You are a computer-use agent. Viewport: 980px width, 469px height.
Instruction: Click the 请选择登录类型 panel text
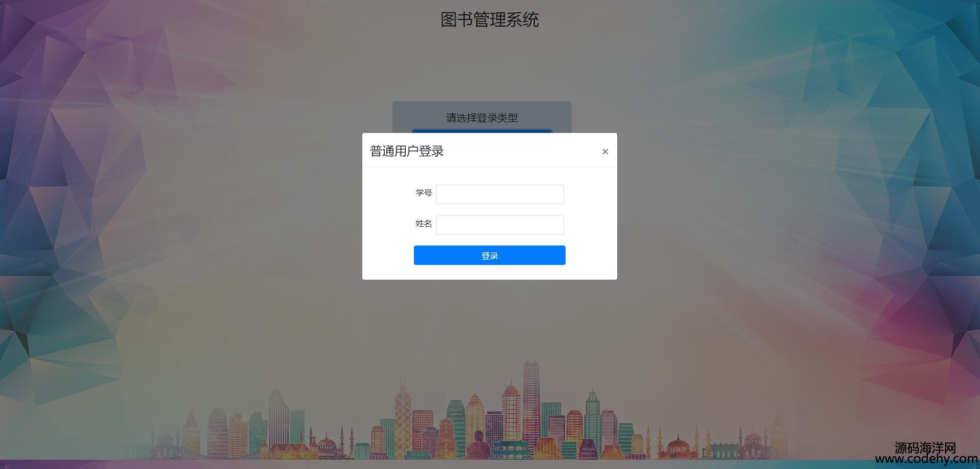click(x=482, y=118)
